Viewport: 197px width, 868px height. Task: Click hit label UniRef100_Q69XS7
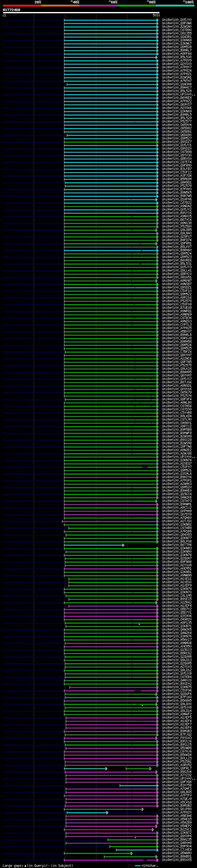[x=176, y=104]
